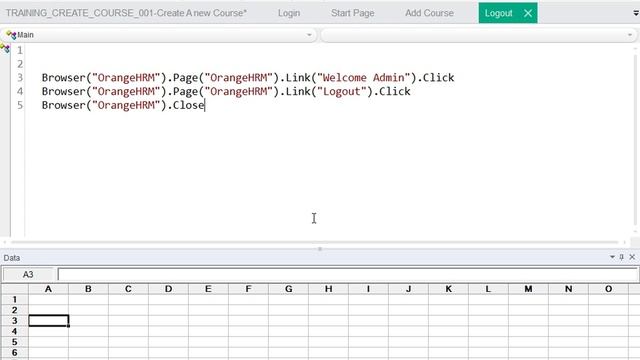Select row 4 header in data table
Screen dimensions: 640x360
[x=15, y=331]
